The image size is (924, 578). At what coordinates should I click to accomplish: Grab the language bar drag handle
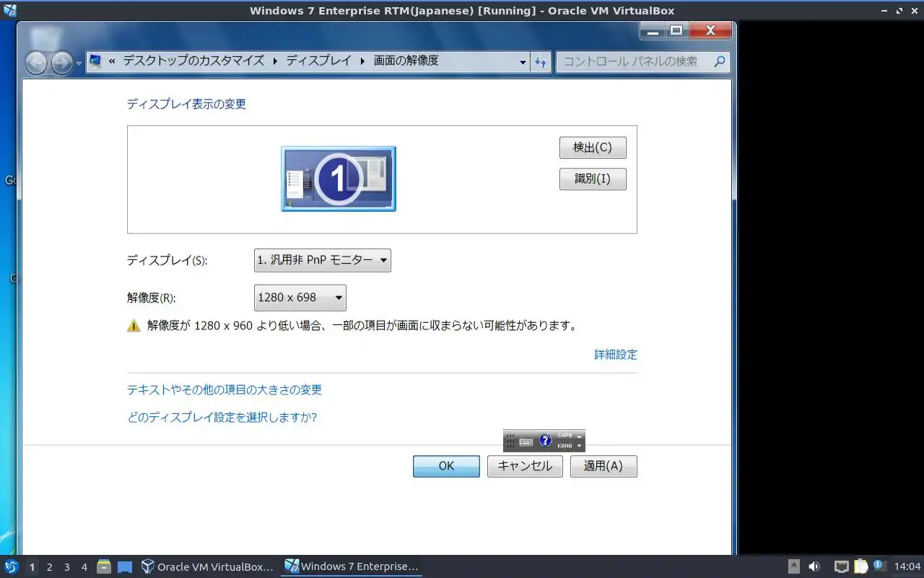(510, 441)
